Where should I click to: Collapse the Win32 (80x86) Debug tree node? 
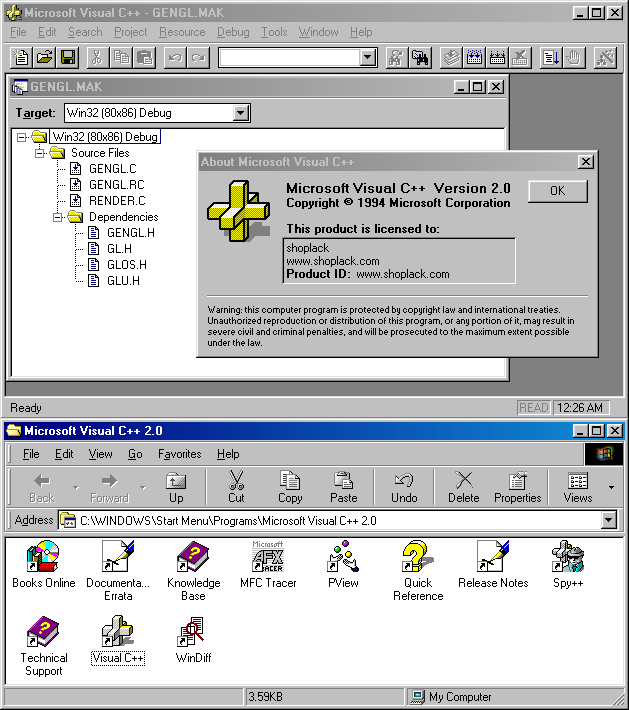coord(22,137)
